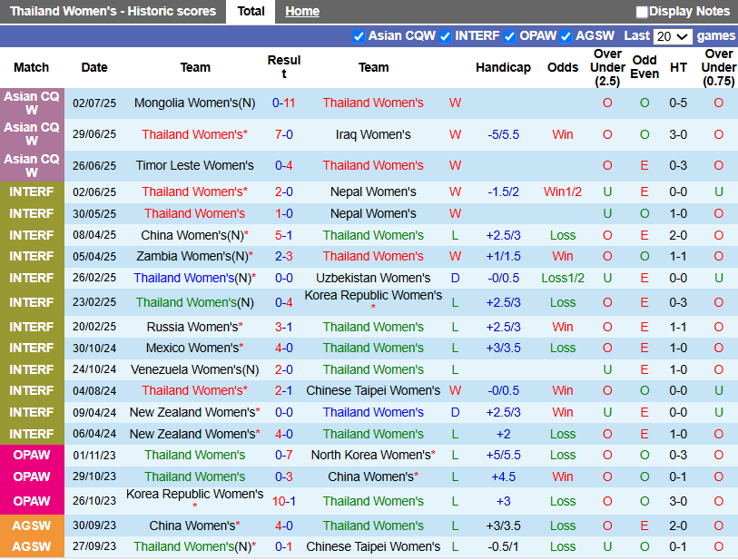Toggle the Asian CQW filter checkbox
Image resolution: width=738 pixels, height=560 pixels.
tap(359, 36)
